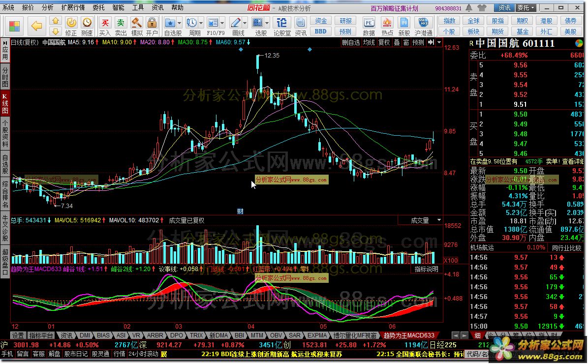Image resolution: width=588 pixels, height=364 pixels.
Task: Click the 研报 button
Action: click(x=345, y=21)
